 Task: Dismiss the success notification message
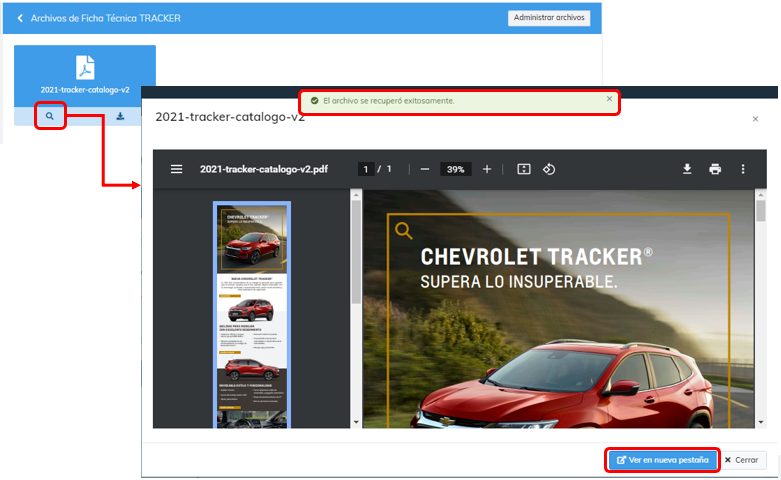tap(609, 98)
